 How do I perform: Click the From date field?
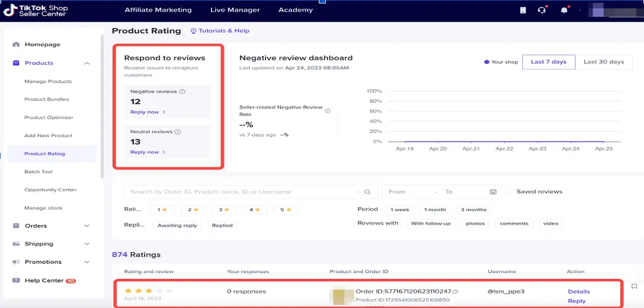pos(409,192)
